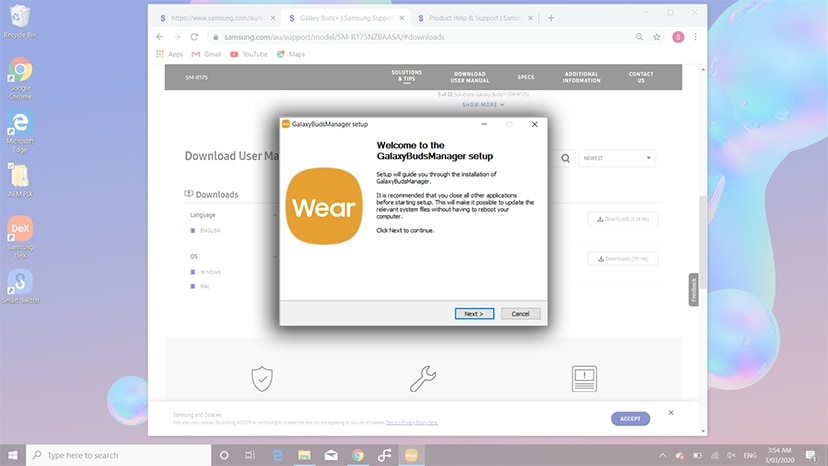Screen dimensions: 828x466
Task: Open Edge from the taskbar
Action: 278,455
